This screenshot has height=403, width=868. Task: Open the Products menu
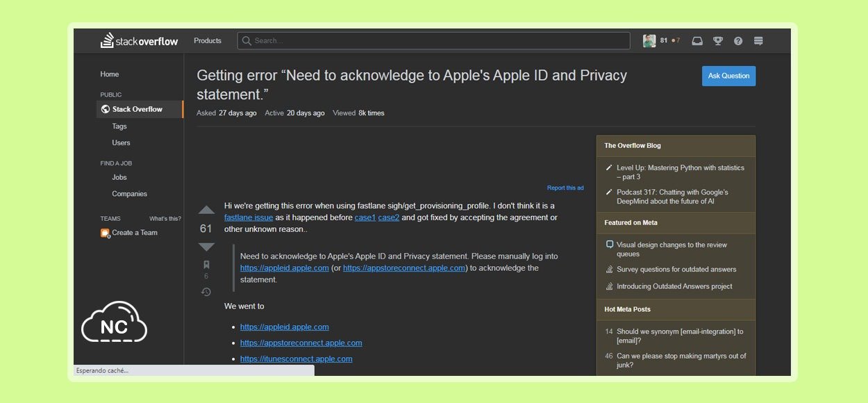pos(208,41)
